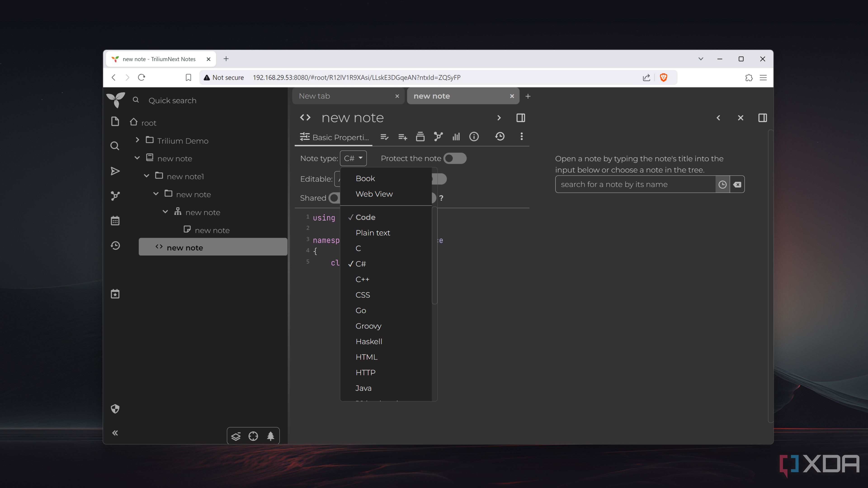868x488 pixels.
Task: Open Basic Properties ribbon tab
Action: [x=334, y=137]
